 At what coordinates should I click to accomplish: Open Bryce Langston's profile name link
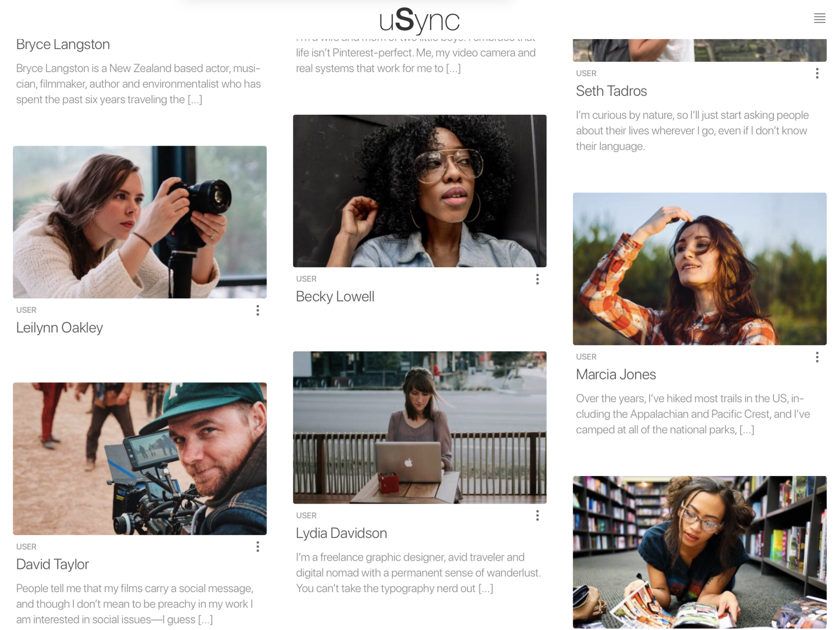[63, 44]
